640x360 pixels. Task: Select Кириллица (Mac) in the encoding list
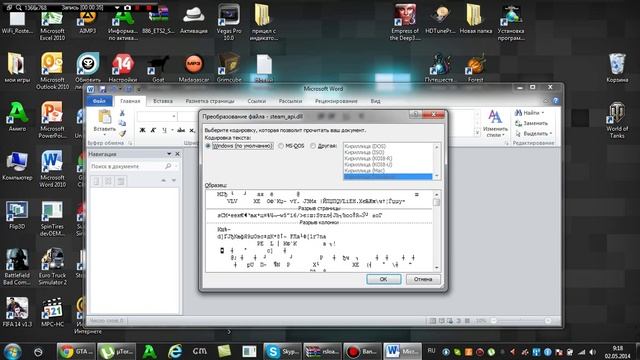364,171
